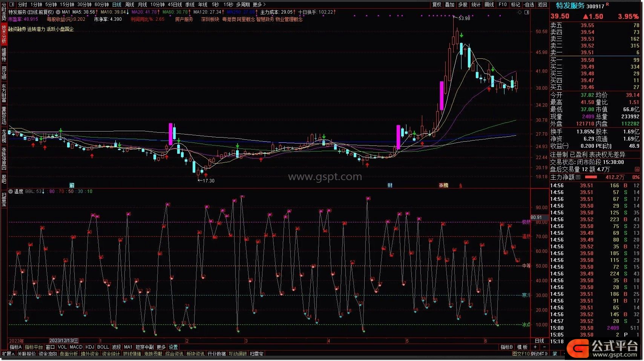
Task: Click the R margin-trading badge beside 300917
Action: 607,5
